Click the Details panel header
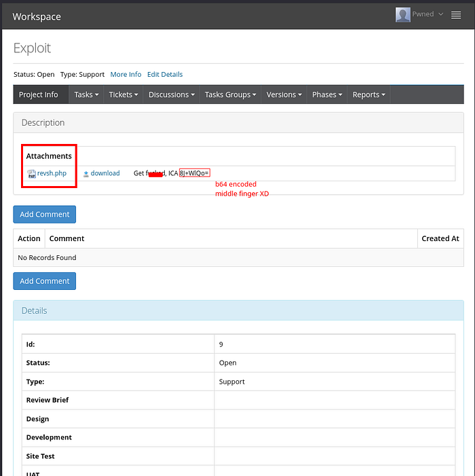 click(237, 310)
